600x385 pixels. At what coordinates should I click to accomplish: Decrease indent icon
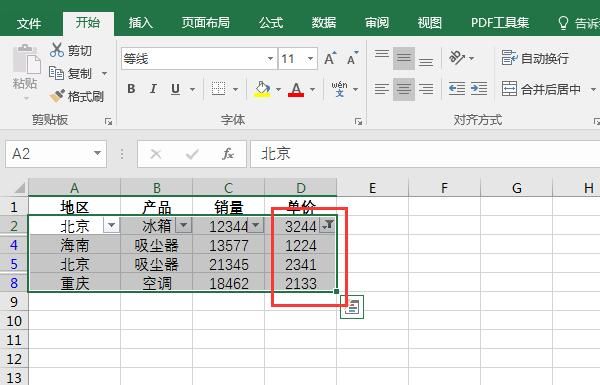[457, 89]
